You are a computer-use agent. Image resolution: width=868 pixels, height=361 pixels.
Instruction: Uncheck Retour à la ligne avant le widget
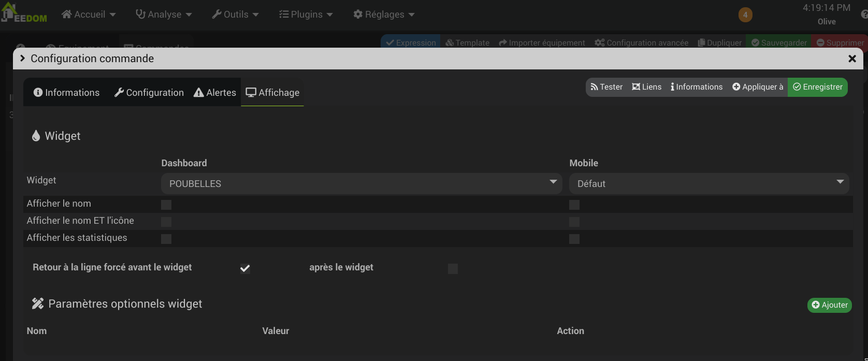pyautogui.click(x=245, y=268)
